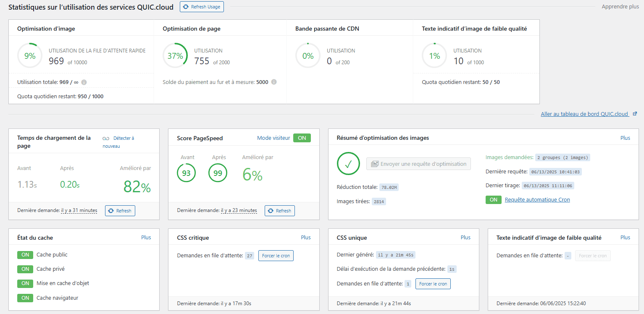Click the 99 PageSpeed after score circle
644x314 pixels.
pos(218,173)
